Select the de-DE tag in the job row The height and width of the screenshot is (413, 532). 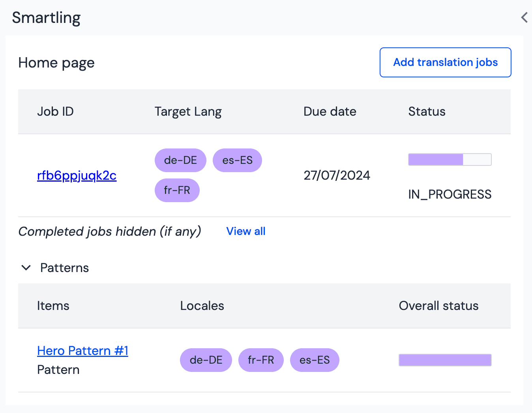tap(180, 160)
